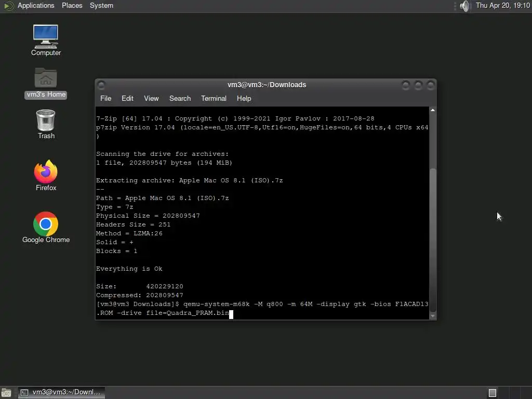Launch Firefox from the desktop
Image resolution: width=532 pixels, height=399 pixels.
(46, 176)
